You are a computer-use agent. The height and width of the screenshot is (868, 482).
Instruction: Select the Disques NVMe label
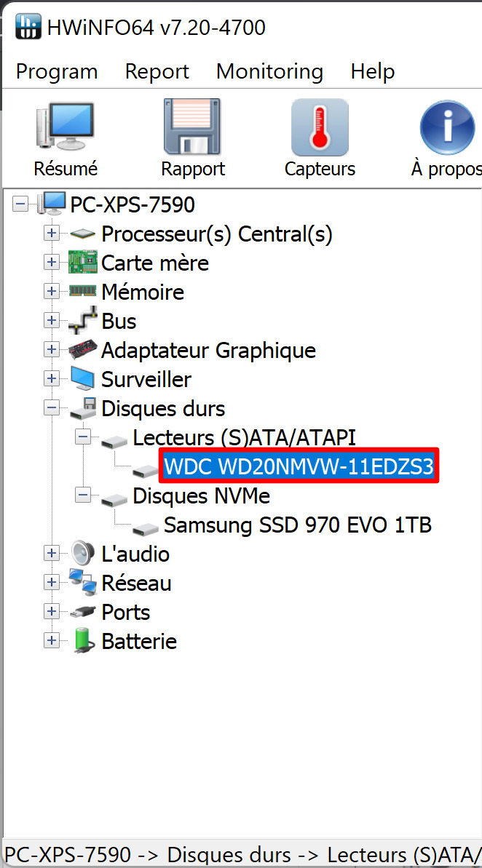(201, 496)
